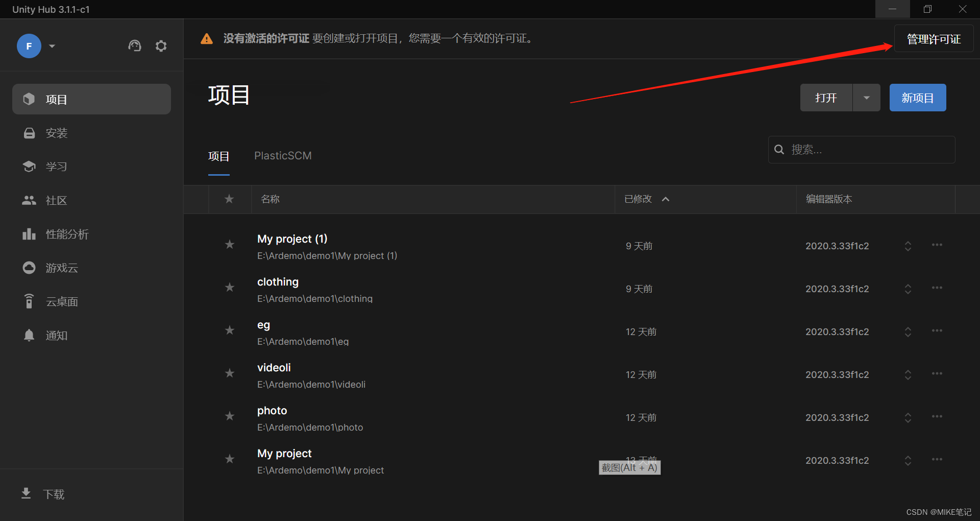This screenshot has width=980, height=521.
Task: Open 通知 in the sidebar
Action: tap(91, 335)
